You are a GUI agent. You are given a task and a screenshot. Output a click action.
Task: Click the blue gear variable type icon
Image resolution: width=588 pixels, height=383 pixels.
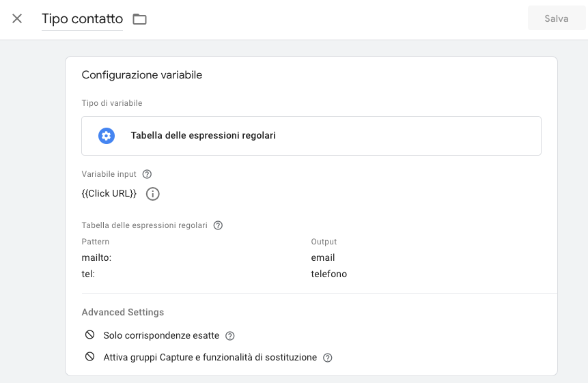[x=106, y=136]
